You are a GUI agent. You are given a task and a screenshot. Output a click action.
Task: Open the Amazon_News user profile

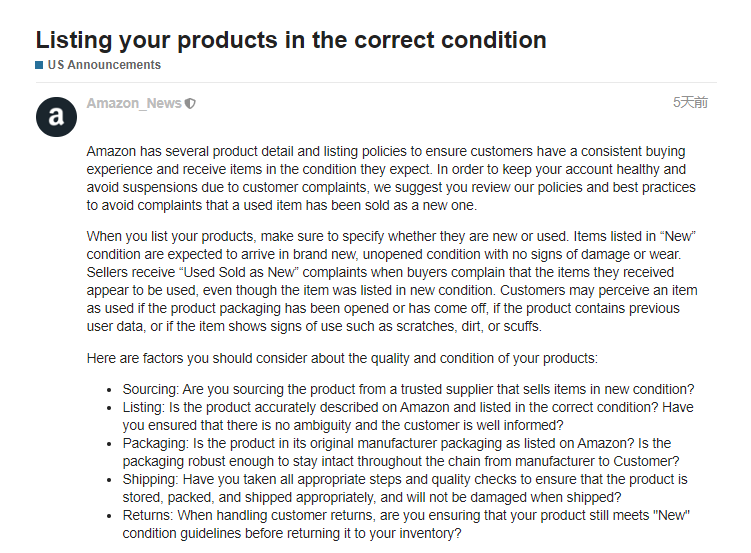[134, 103]
